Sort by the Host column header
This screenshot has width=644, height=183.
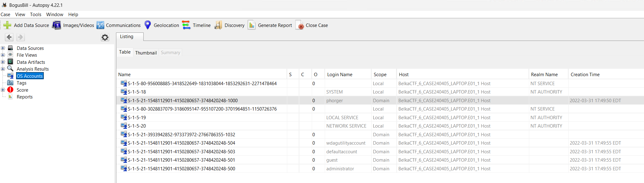click(x=463, y=75)
